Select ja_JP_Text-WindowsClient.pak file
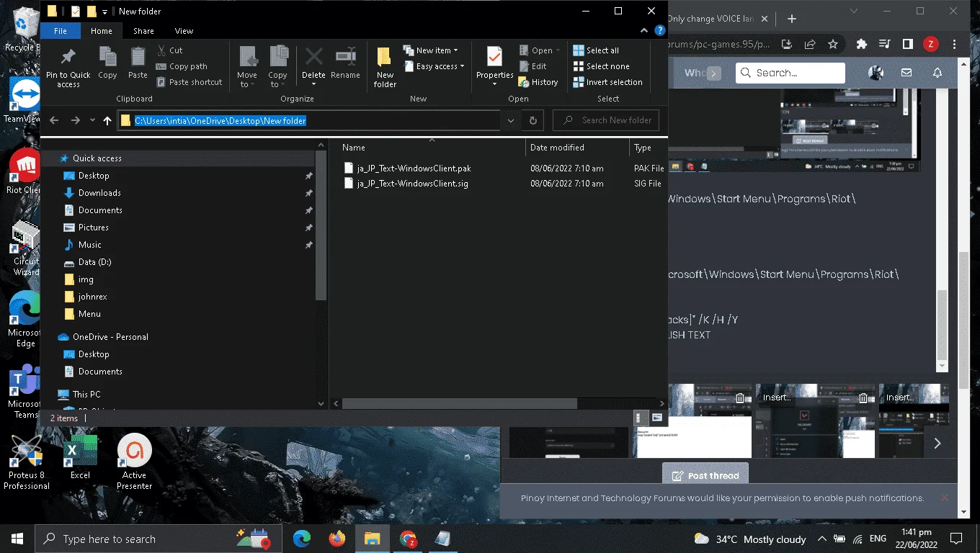 pos(414,168)
